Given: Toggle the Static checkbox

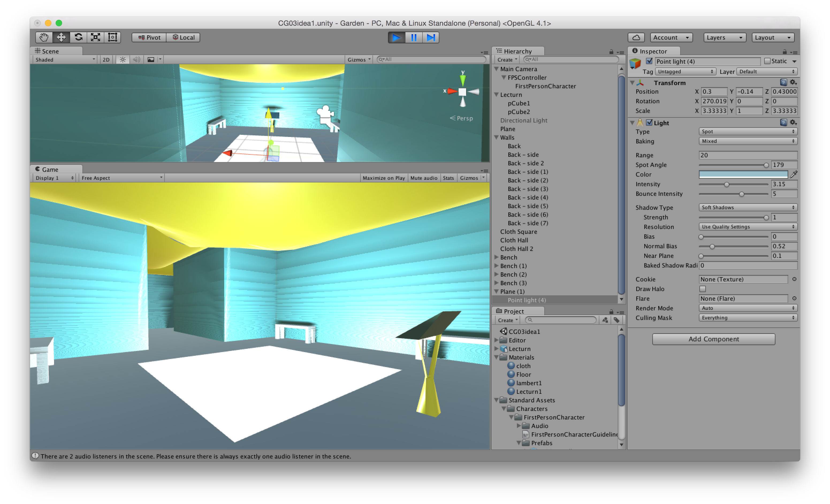Looking at the screenshot, I should (x=767, y=61).
